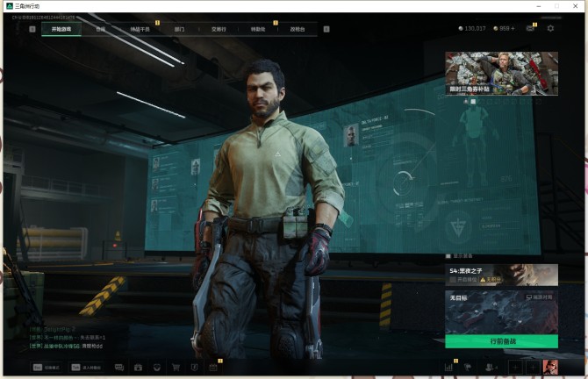
Task: Open the 特勤处 tab
Action: 258,29
